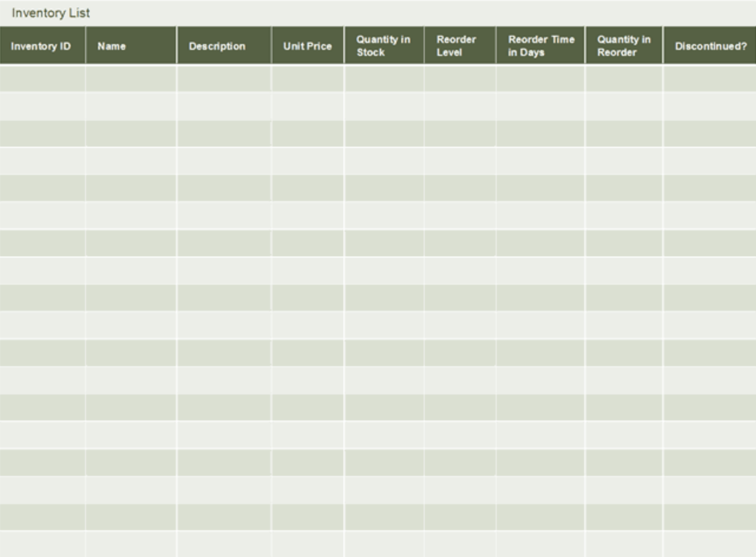The height and width of the screenshot is (557, 756).
Task: Select the Inventory ID column header
Action: (42, 45)
